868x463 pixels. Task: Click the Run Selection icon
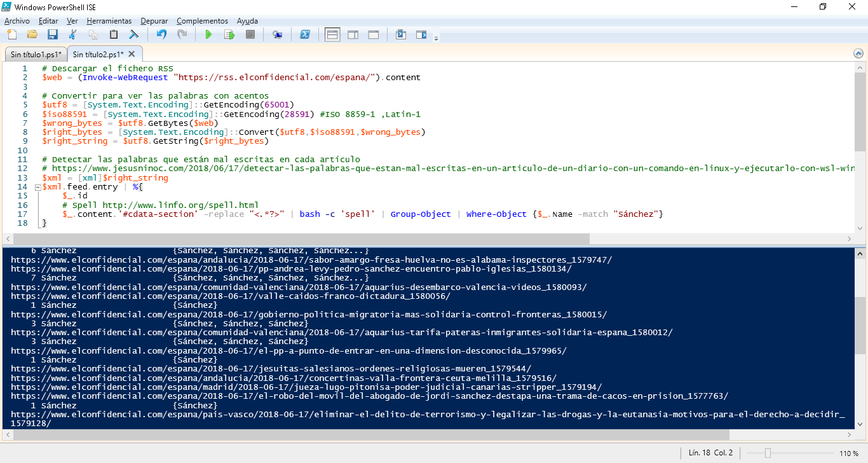(x=229, y=34)
